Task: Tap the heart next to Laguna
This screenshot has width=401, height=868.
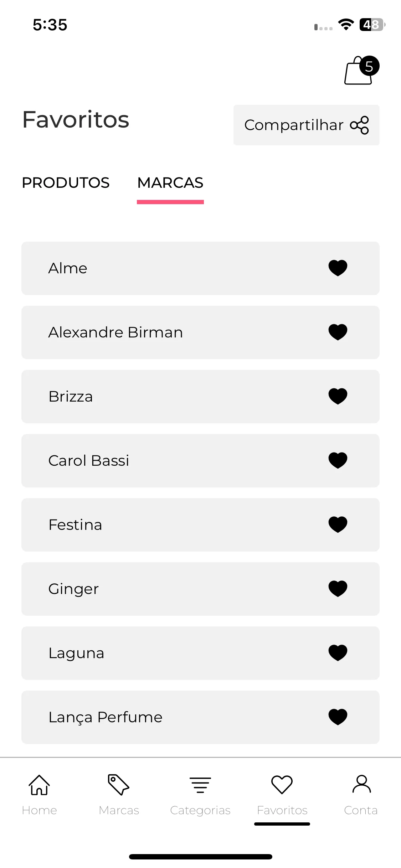Action: point(338,653)
